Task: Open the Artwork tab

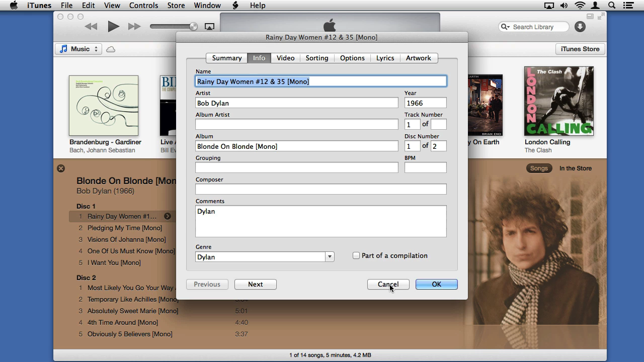Action: tap(419, 58)
